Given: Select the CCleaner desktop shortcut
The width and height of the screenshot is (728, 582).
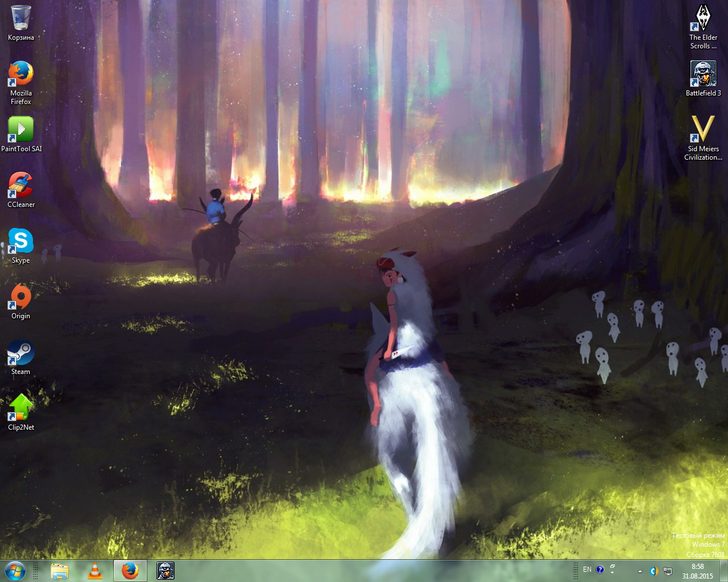Looking at the screenshot, I should (x=21, y=190).
